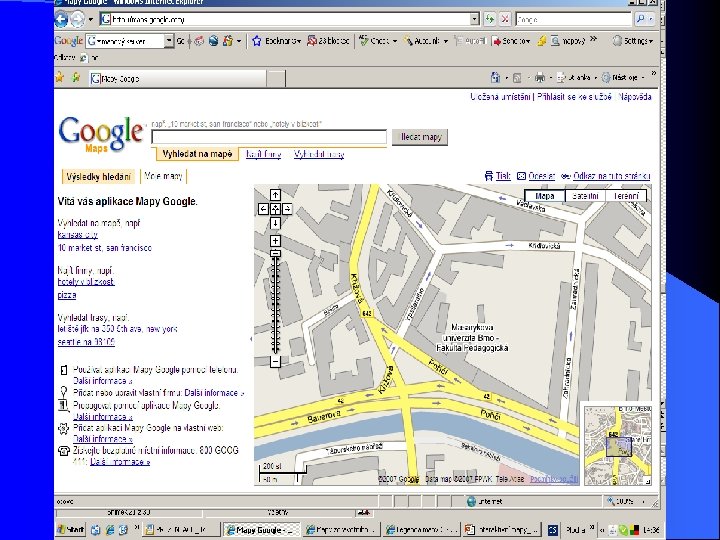Click the middle of the zoom slider track
The image size is (720, 540).
coord(275,304)
